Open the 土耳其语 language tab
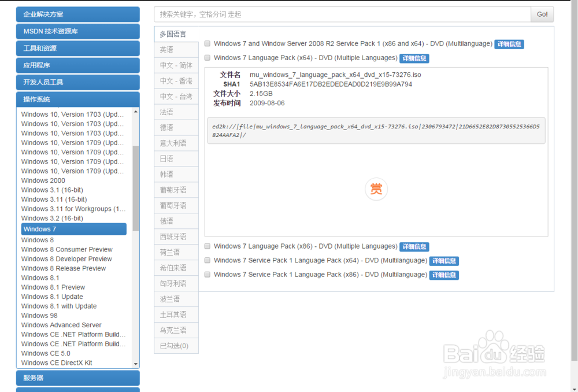 coord(176,315)
